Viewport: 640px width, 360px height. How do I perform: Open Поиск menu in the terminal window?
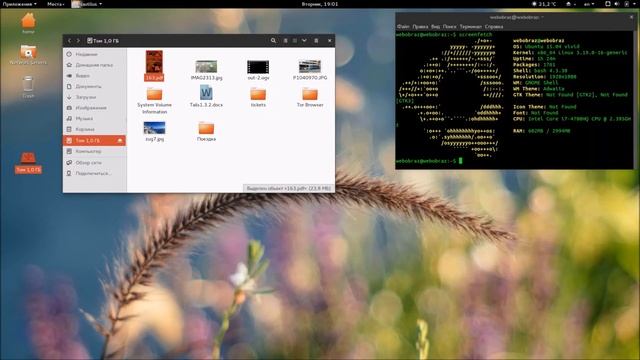click(449, 27)
